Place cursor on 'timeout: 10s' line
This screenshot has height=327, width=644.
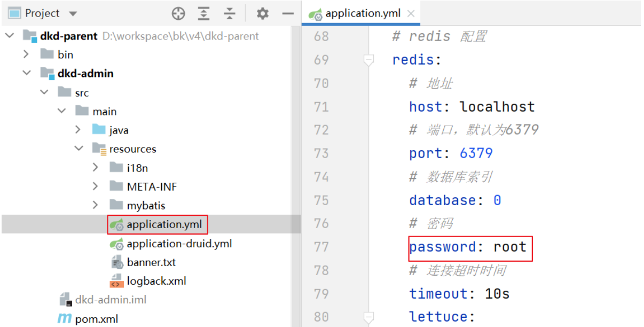(x=459, y=294)
